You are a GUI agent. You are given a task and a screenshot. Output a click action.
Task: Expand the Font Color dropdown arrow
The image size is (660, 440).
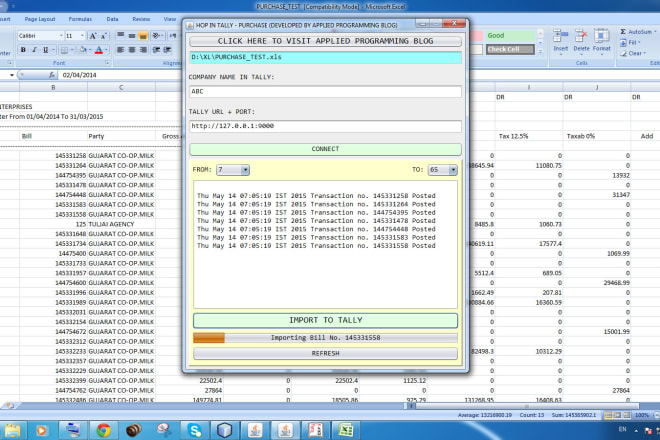click(x=106, y=50)
